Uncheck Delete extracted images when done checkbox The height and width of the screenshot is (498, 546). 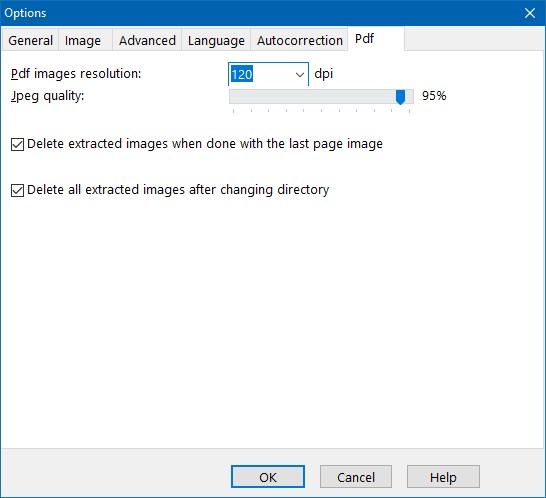pos(17,144)
